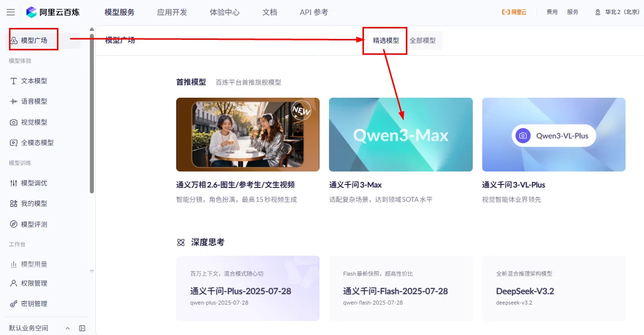This screenshot has width=644, height=335.
Task: Open the 华北2（北京）region dropdown
Action: 617,12
